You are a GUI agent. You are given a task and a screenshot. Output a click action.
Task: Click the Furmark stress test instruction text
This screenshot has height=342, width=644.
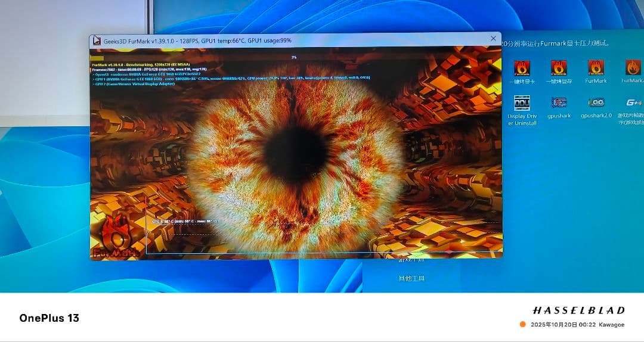point(555,43)
